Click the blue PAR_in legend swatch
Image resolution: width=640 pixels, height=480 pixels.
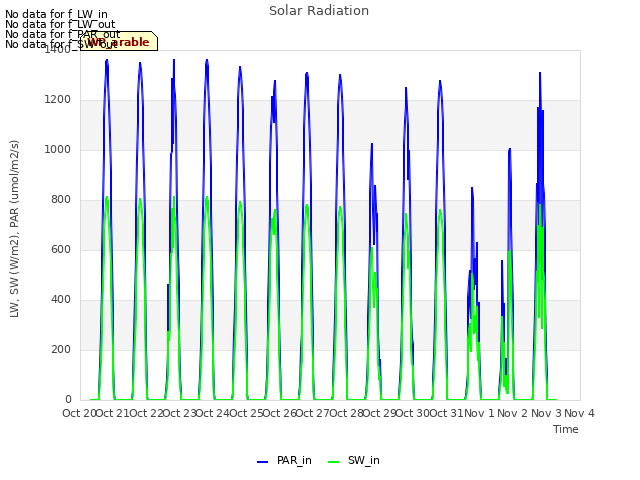[262, 462]
